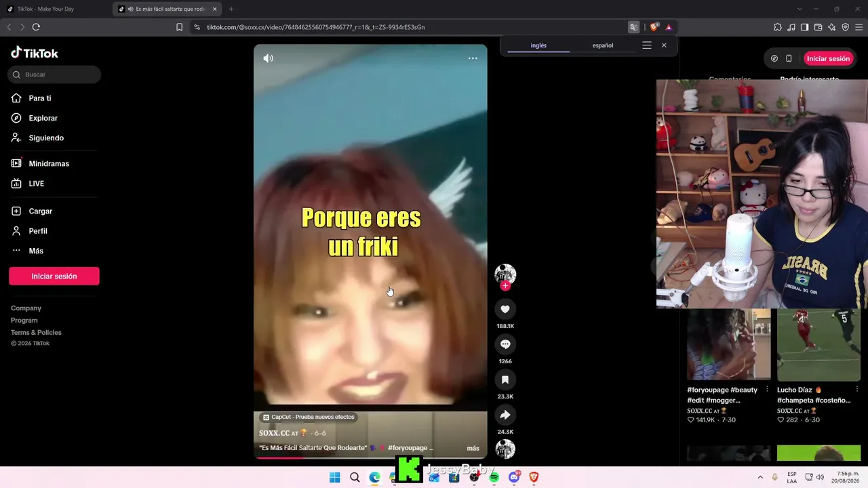Open Spotify from the taskbar

tap(494, 477)
